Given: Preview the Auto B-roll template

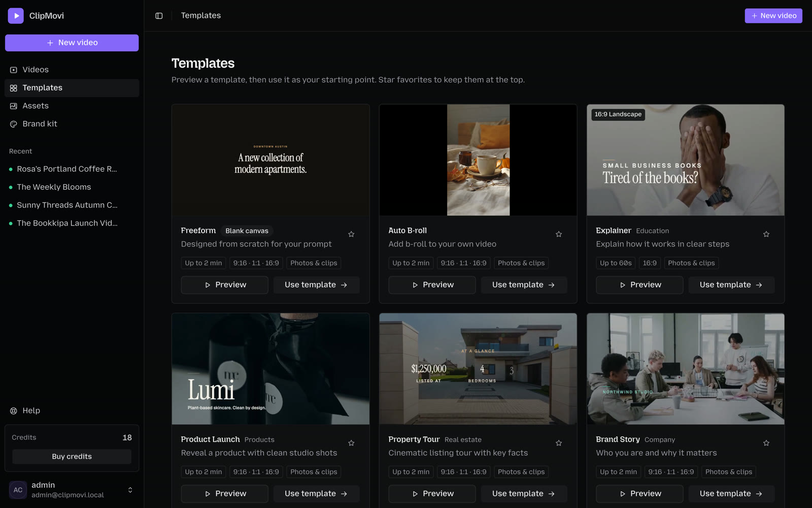Looking at the screenshot, I should [x=432, y=285].
